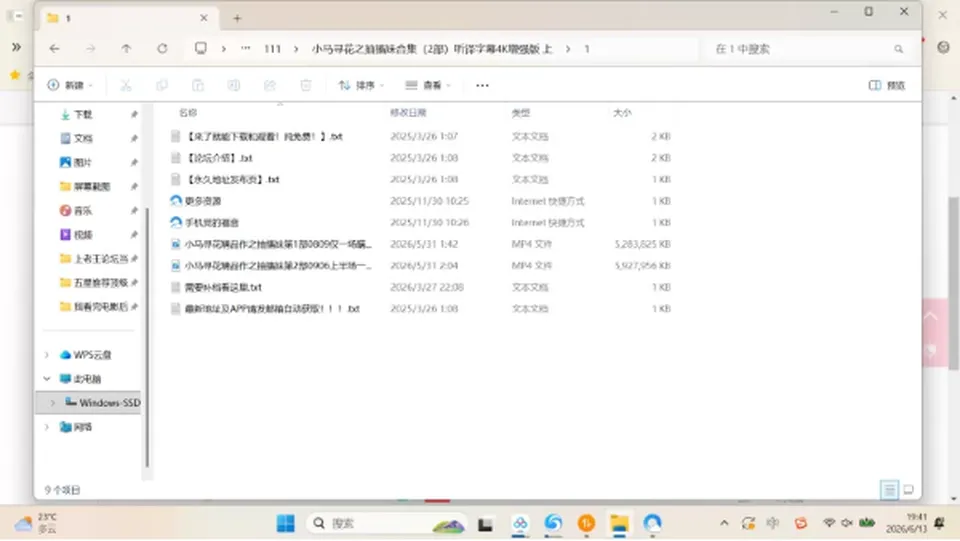Select the folder tab titled 1
960x541 pixels.
pyautogui.click(x=127, y=18)
